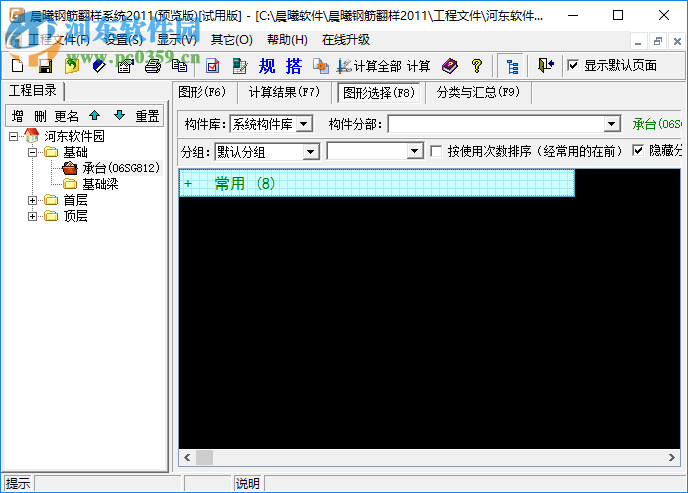Toggle 按使用次数排序 checkbox
Image resolution: width=688 pixels, height=493 pixels.
point(436,151)
